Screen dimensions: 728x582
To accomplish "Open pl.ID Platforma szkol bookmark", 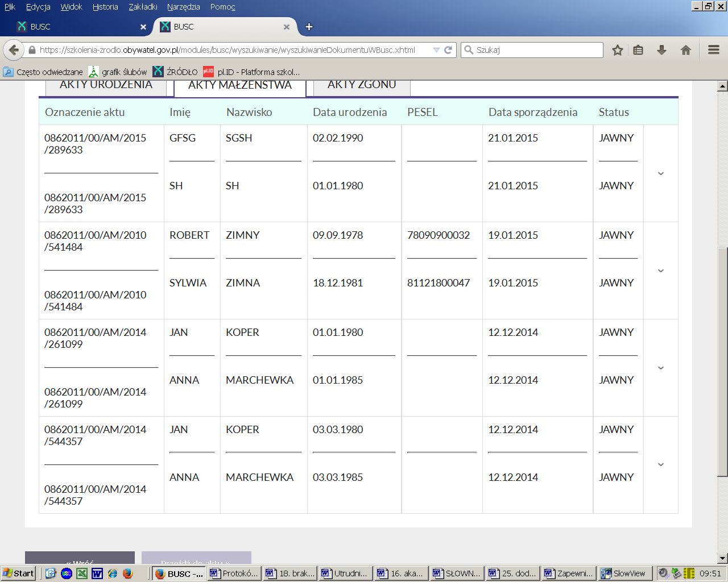I will [x=251, y=72].
